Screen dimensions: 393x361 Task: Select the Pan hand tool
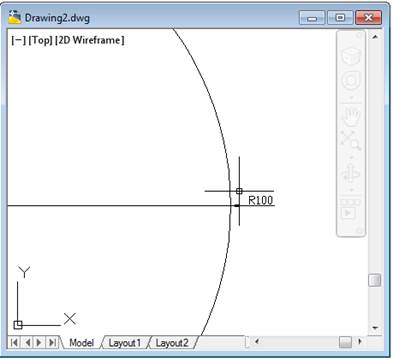pyautogui.click(x=351, y=116)
